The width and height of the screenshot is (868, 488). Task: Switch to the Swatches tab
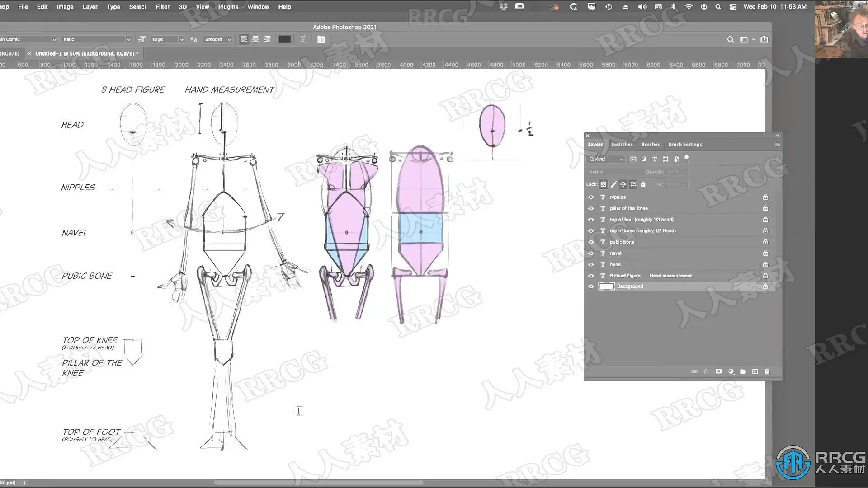[622, 145]
